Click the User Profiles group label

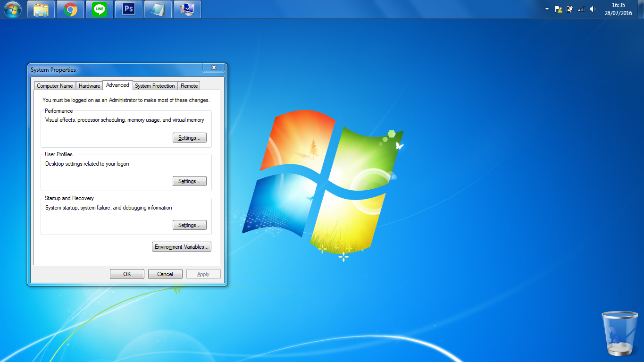pos(59,154)
